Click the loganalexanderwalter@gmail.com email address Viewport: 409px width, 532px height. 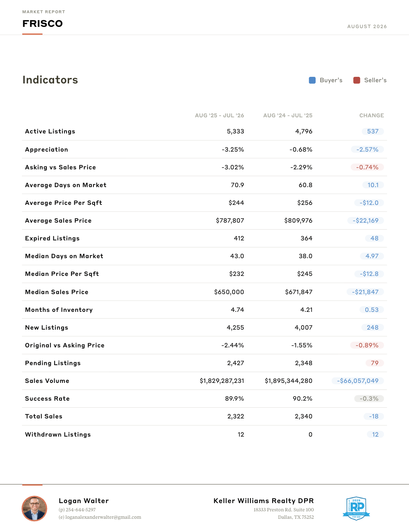[103, 517]
